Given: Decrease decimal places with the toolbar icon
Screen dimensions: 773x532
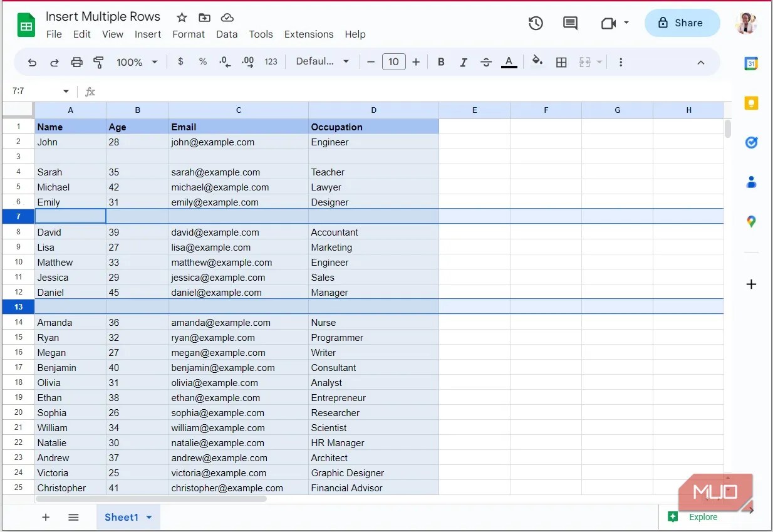Looking at the screenshot, I should (224, 62).
